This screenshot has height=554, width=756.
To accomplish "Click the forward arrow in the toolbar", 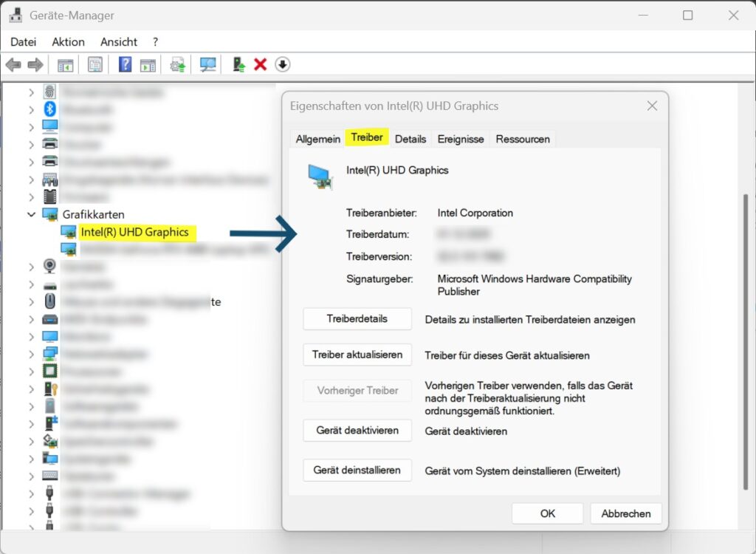I will [35, 64].
